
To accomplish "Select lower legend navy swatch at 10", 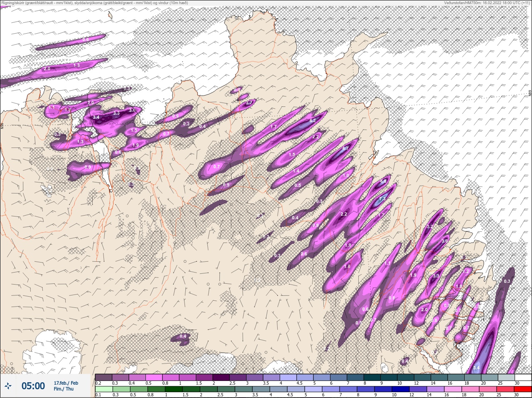I will [x=401, y=389].
